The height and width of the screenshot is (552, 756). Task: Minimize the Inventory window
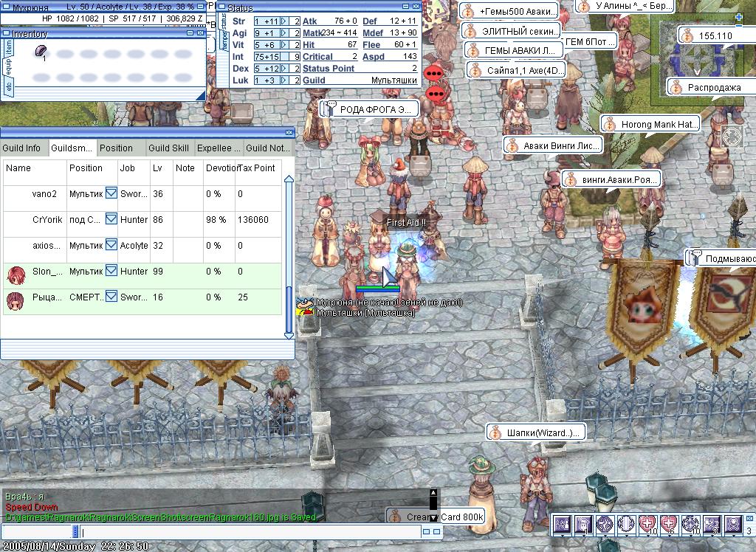pyautogui.click(x=190, y=32)
